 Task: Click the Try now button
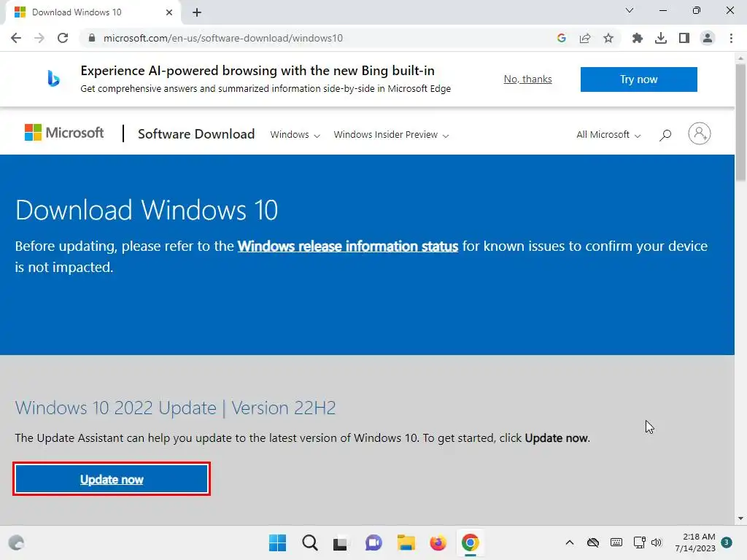(x=638, y=79)
